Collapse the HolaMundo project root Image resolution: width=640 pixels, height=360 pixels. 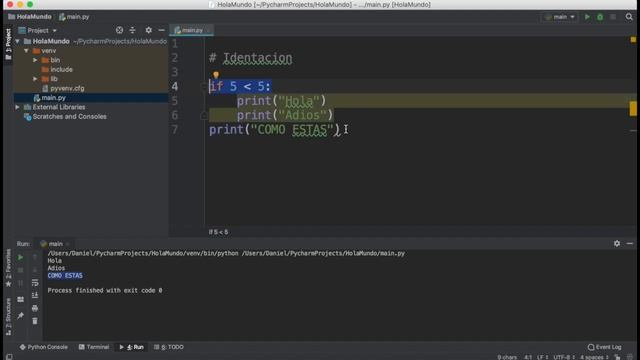(18, 41)
